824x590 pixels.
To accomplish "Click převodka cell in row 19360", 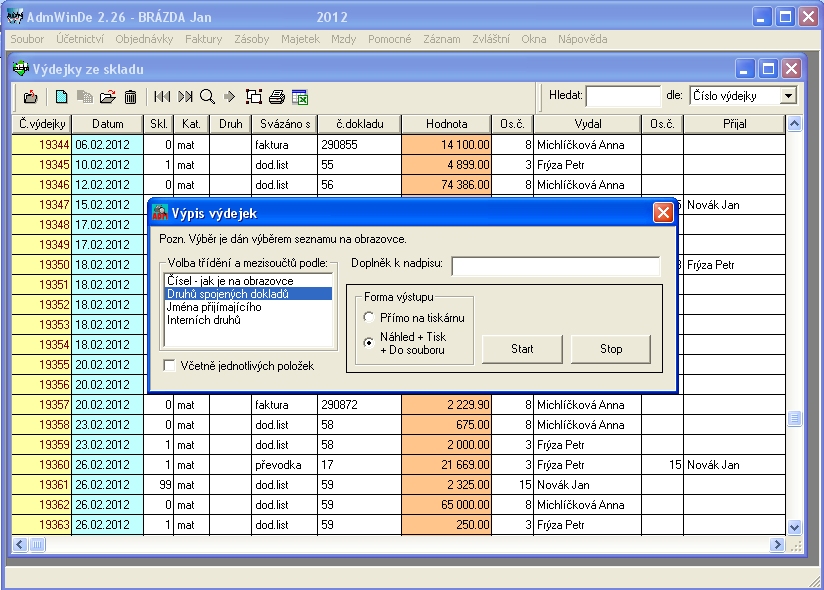I will click(284, 464).
